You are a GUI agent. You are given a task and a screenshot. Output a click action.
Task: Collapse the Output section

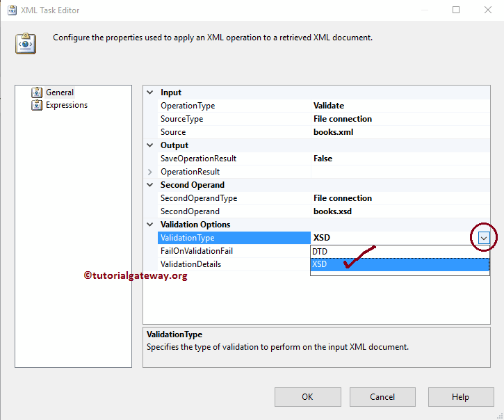(149, 145)
